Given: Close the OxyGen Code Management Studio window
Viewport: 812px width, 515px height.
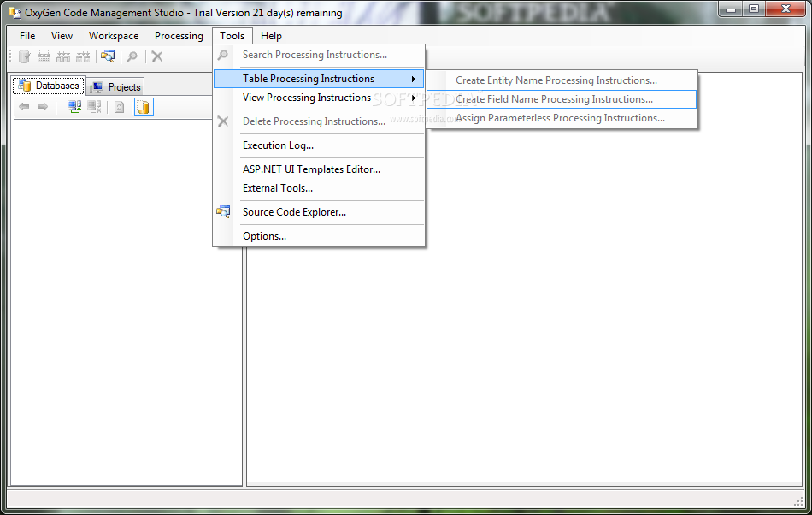Looking at the screenshot, I should [x=786, y=9].
